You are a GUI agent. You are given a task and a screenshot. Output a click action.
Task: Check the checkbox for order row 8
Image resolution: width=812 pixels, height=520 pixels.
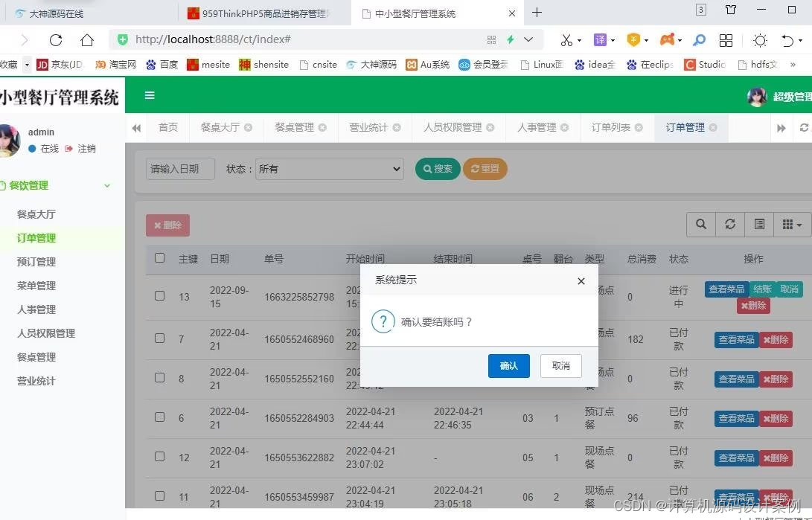click(159, 378)
